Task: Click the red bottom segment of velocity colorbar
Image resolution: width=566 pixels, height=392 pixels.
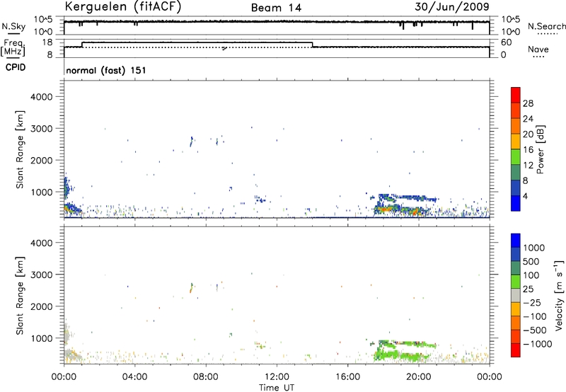Action: pos(516,350)
